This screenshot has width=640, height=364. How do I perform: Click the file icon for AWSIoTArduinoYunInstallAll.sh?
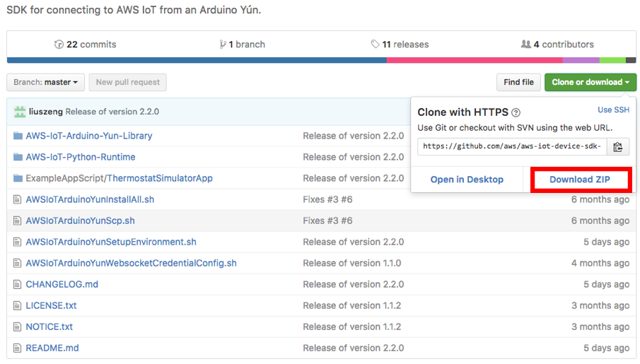tap(17, 199)
